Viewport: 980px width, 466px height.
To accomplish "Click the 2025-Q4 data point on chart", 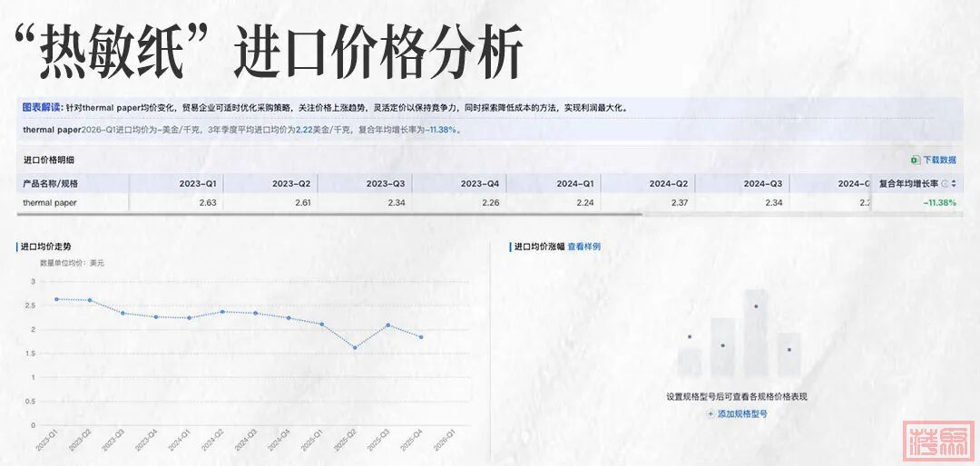I will pyautogui.click(x=421, y=337).
